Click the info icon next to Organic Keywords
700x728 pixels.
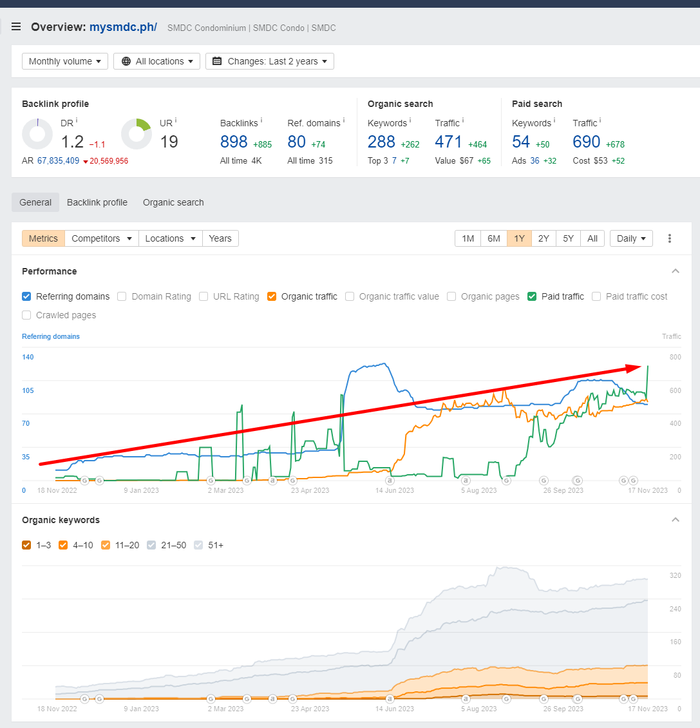410,120
